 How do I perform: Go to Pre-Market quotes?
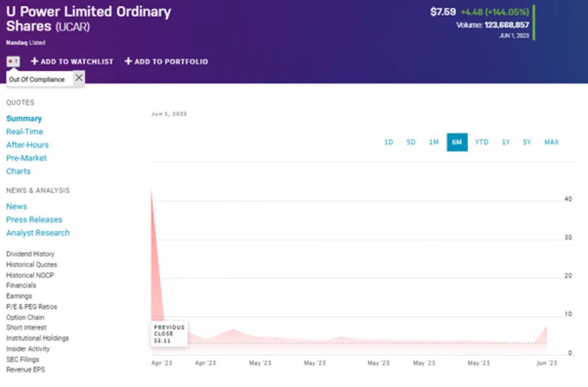(x=27, y=158)
